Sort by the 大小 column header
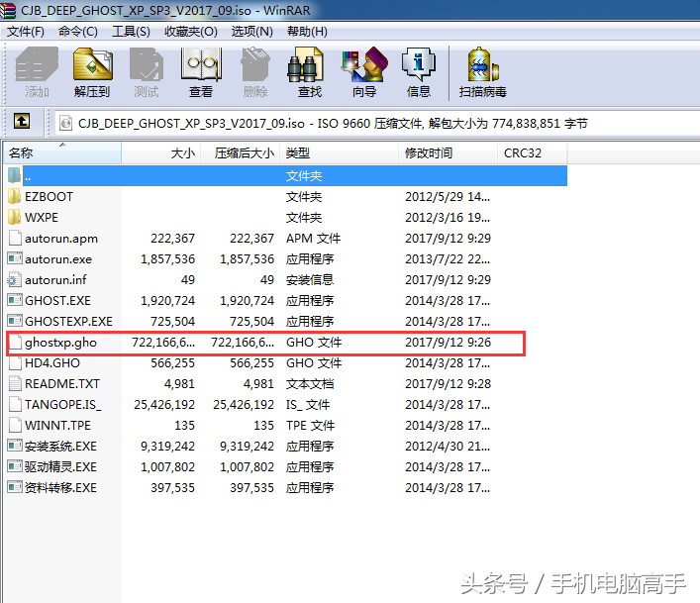The image size is (700, 603). [x=161, y=153]
